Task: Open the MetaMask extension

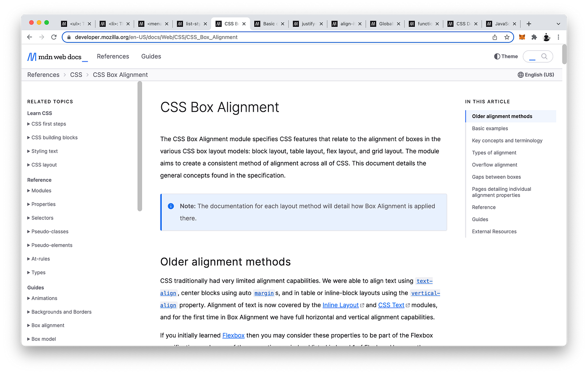Action: pos(522,37)
